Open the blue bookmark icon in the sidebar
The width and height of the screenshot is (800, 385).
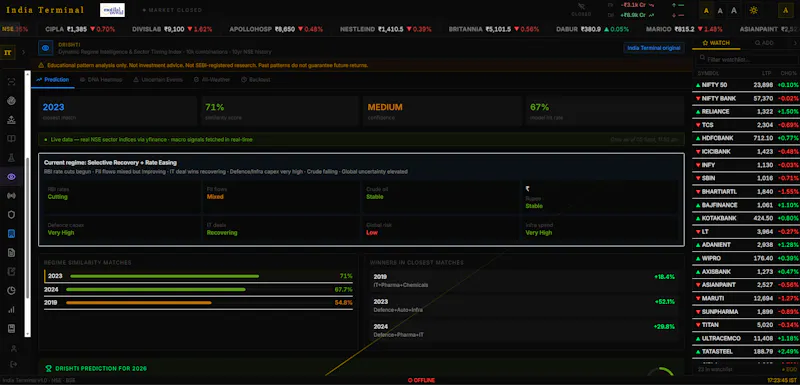coord(11,234)
